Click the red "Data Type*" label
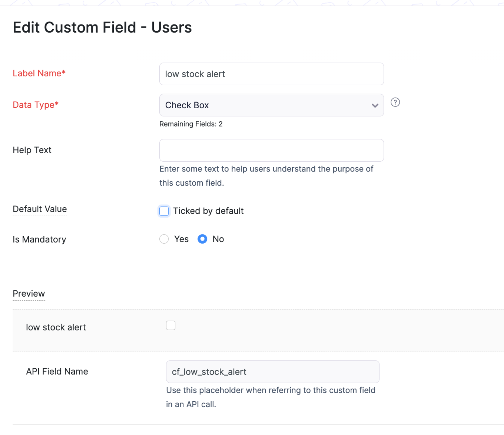504x435 pixels. 36,105
